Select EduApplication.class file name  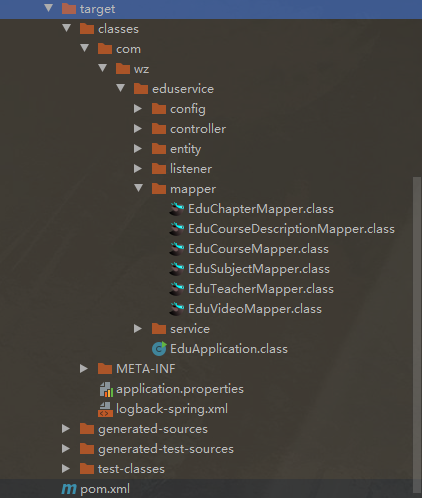click(x=229, y=349)
